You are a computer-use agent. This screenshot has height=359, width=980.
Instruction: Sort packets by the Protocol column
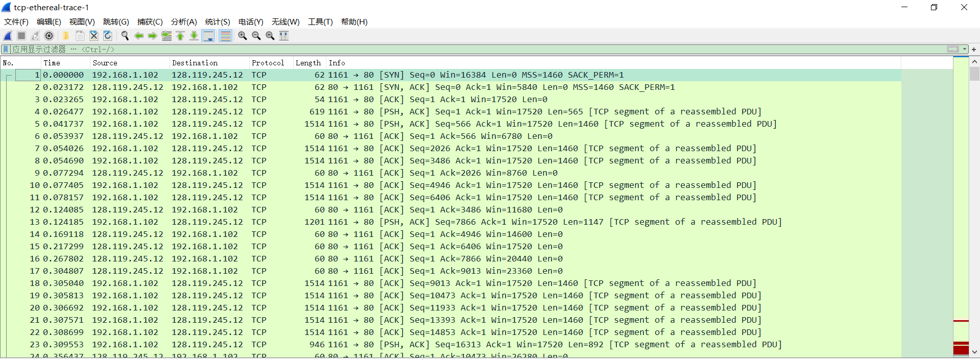(271, 63)
